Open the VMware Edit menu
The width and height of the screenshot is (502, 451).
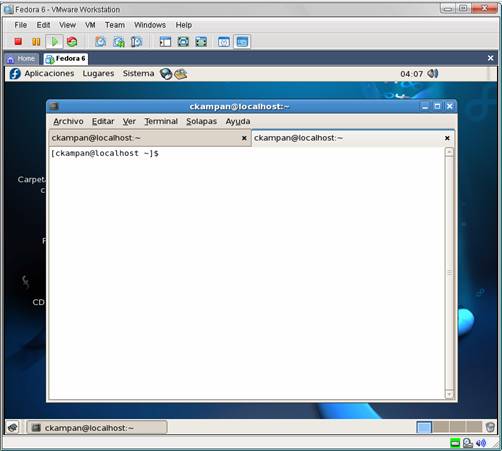(43, 25)
